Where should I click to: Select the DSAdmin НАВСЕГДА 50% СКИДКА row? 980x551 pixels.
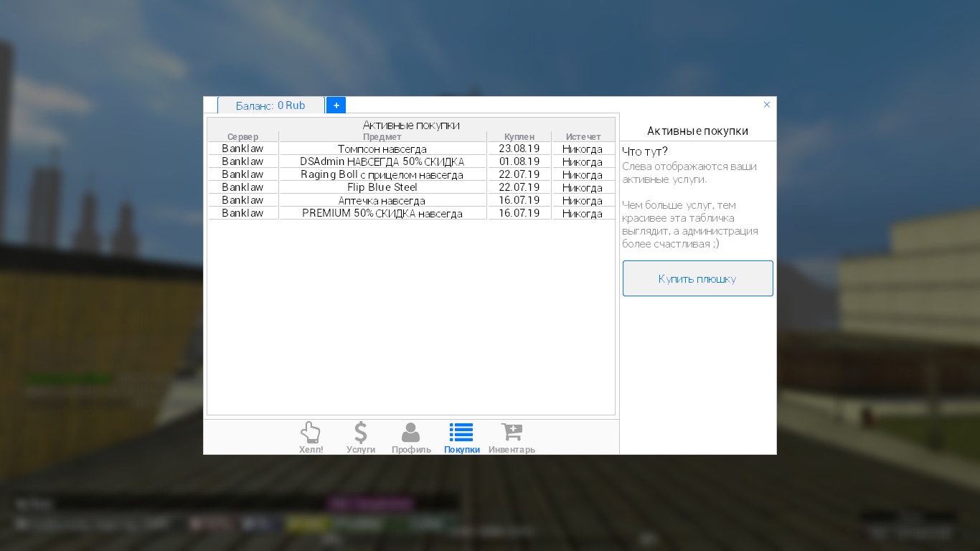[x=382, y=162]
